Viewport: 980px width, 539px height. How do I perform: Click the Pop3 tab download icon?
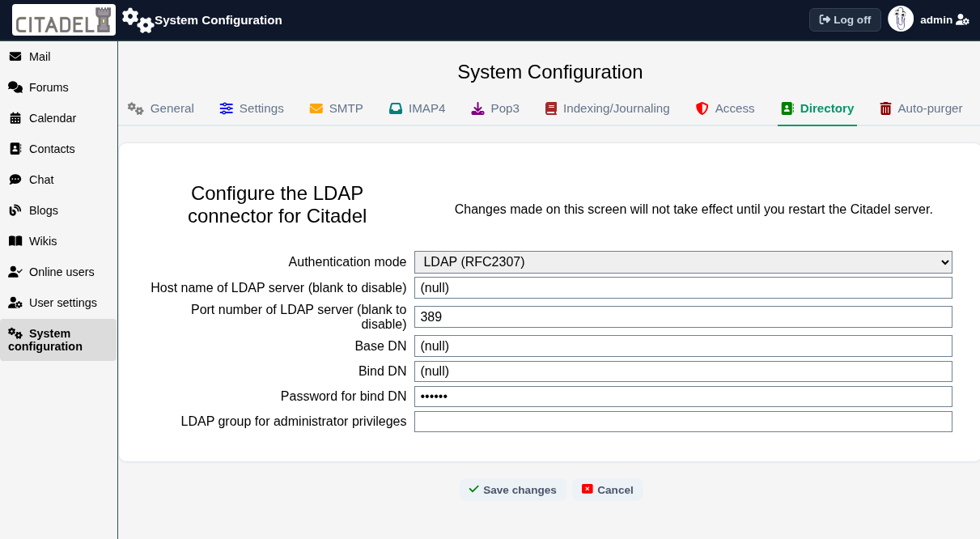[478, 108]
